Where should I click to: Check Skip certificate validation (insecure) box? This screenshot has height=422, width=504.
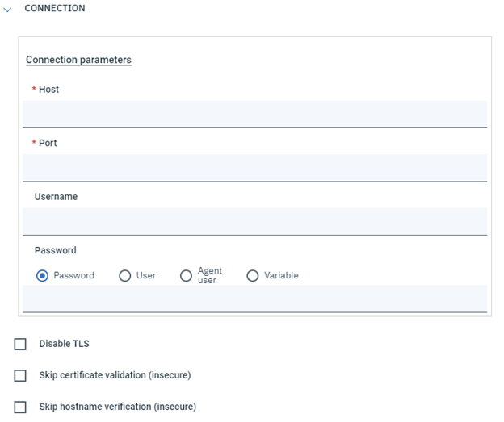point(21,376)
